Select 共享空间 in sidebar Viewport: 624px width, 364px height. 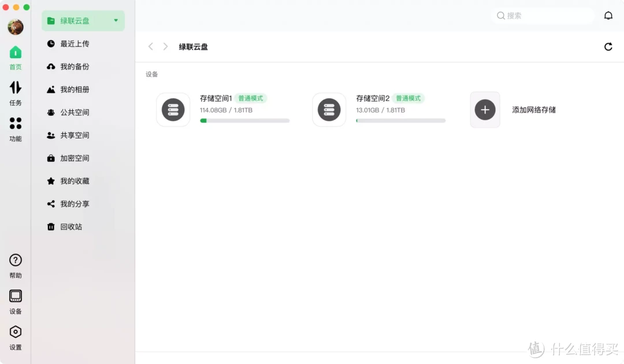click(83, 135)
